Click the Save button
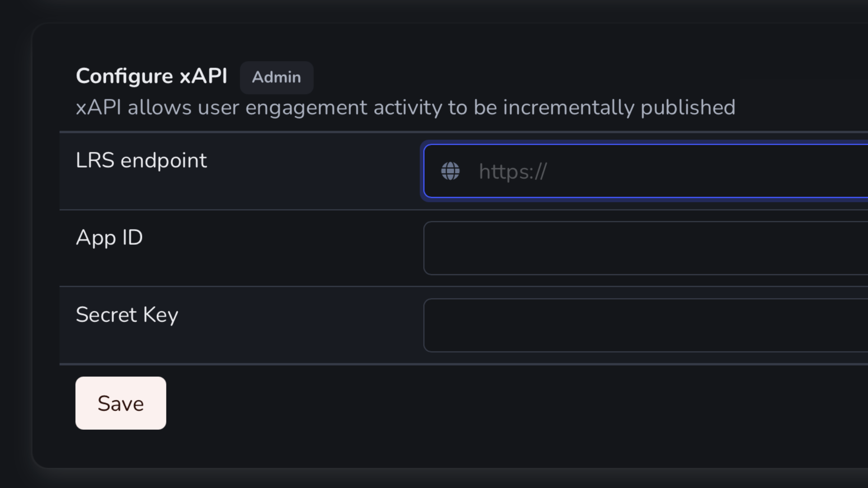868x488 pixels. (x=120, y=403)
